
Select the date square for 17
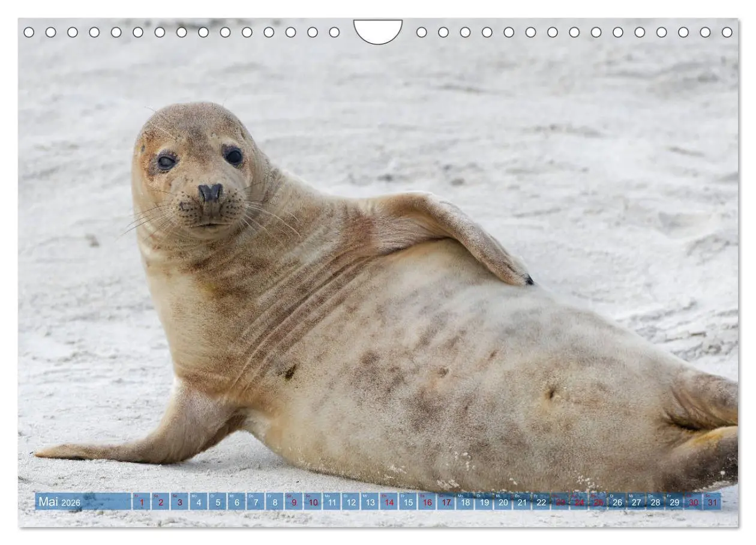[x=446, y=503]
